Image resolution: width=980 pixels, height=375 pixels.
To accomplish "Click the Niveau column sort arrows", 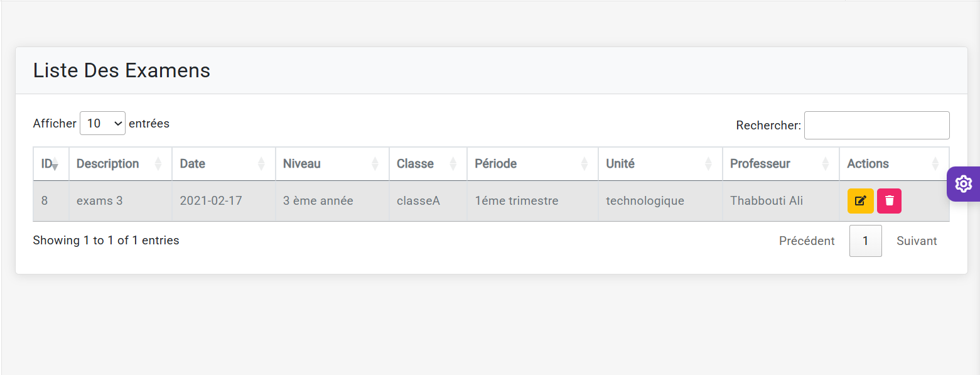I will (375, 164).
